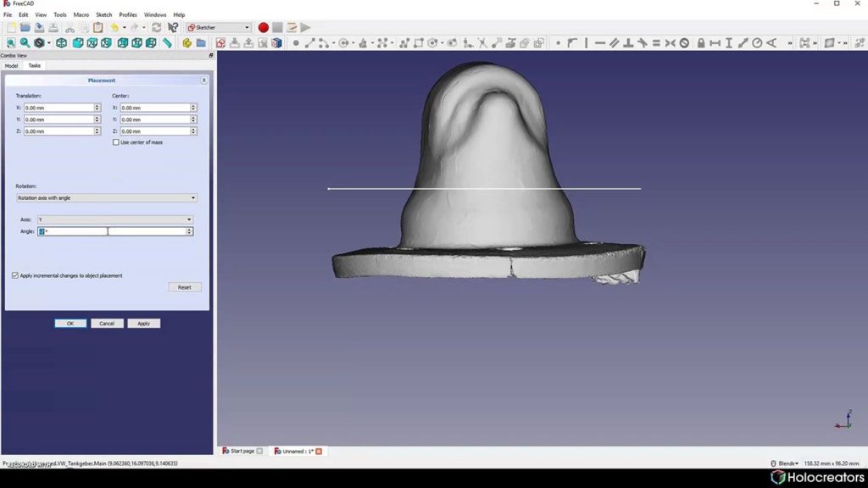Open the Blender navigation style dropdown
868x488 pixels.
[785, 463]
